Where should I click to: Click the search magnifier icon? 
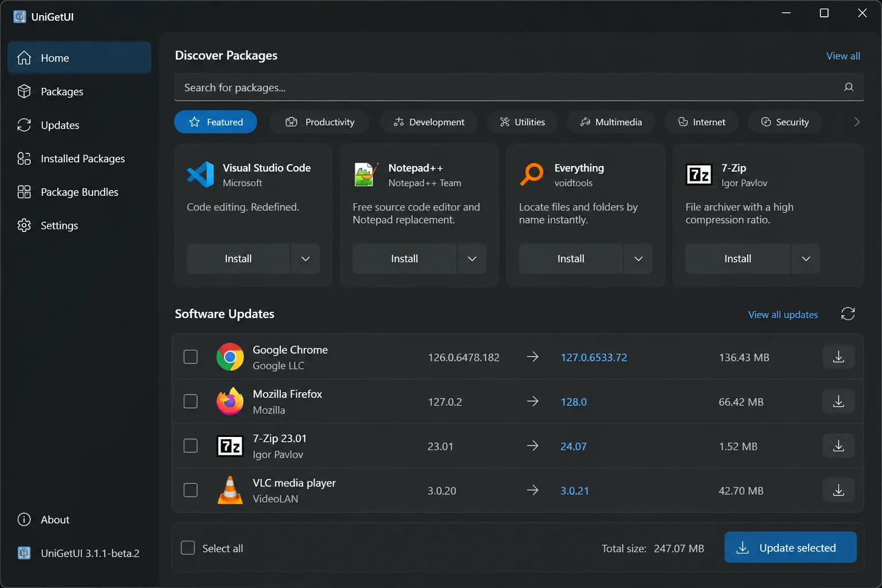[x=849, y=87]
